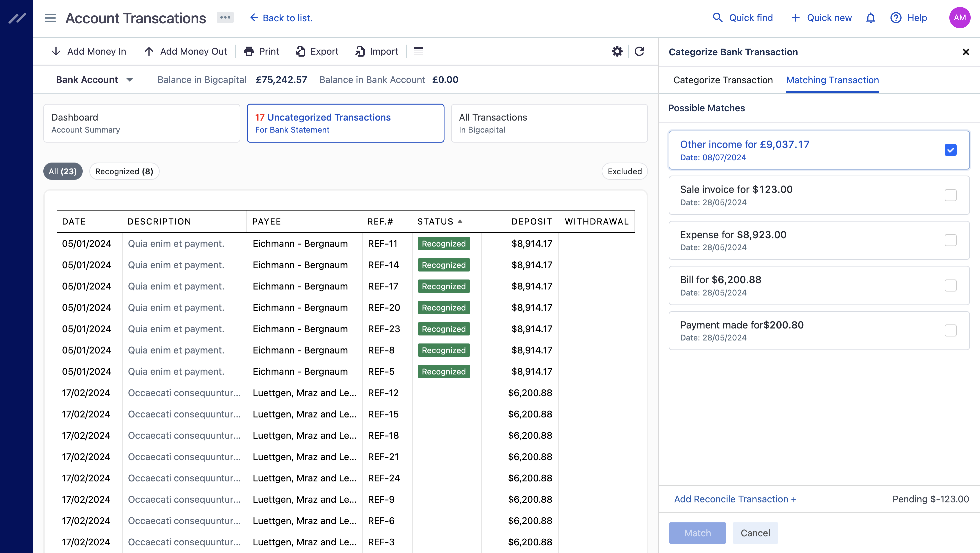Cancel the matching panel

tap(755, 533)
